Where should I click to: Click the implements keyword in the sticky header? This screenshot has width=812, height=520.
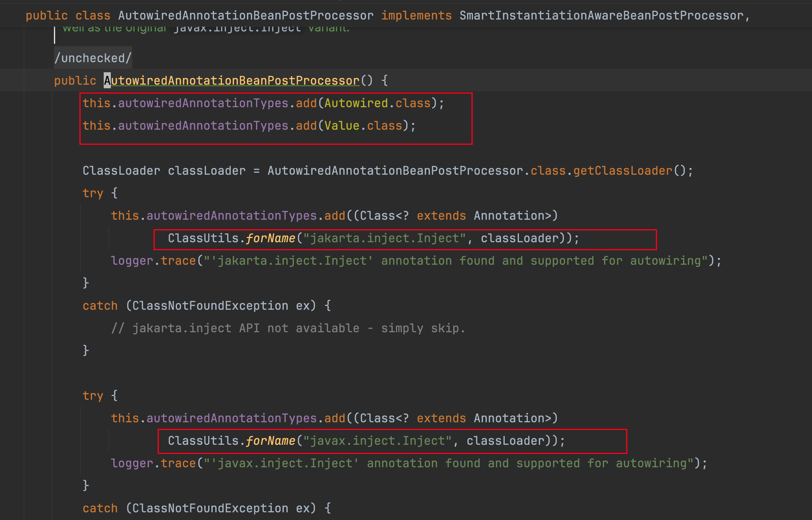(416, 15)
